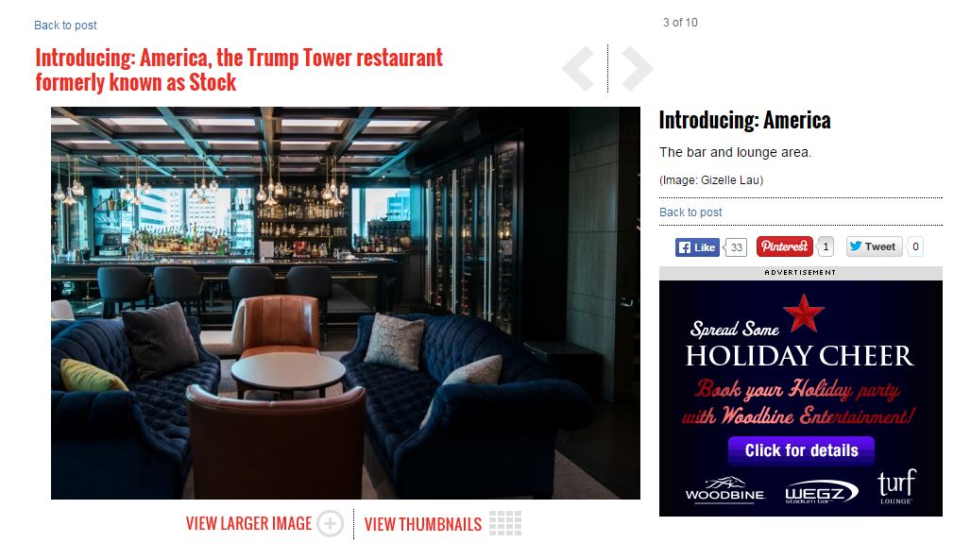Click the plus magnifier icon for larger image
This screenshot has width=971, height=560.
click(x=330, y=524)
